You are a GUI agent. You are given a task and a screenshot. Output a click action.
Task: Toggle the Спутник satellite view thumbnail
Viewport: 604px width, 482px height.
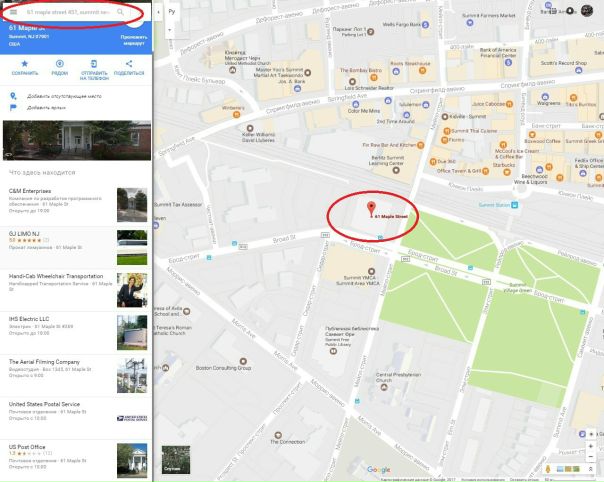pos(171,460)
